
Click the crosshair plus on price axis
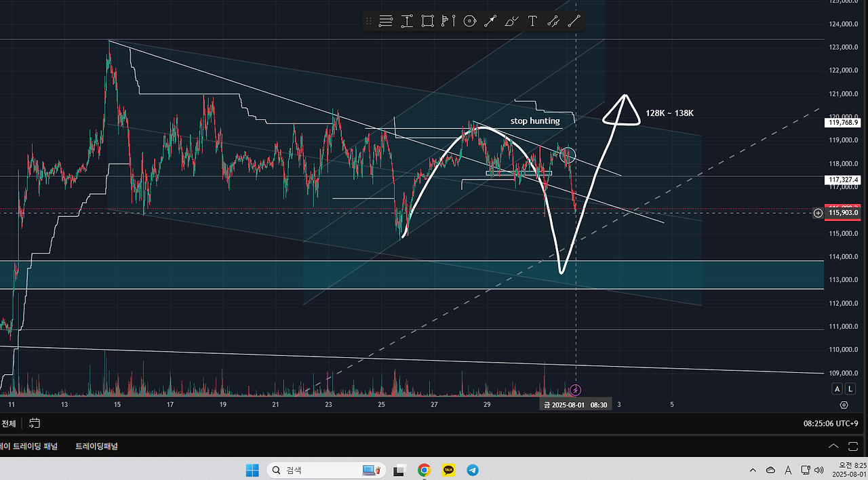[818, 213]
